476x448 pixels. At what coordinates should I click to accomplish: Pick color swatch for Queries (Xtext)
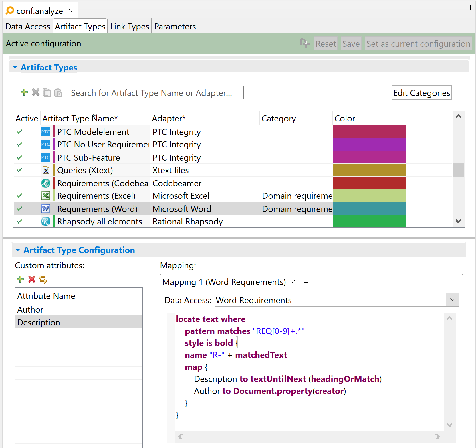click(369, 170)
